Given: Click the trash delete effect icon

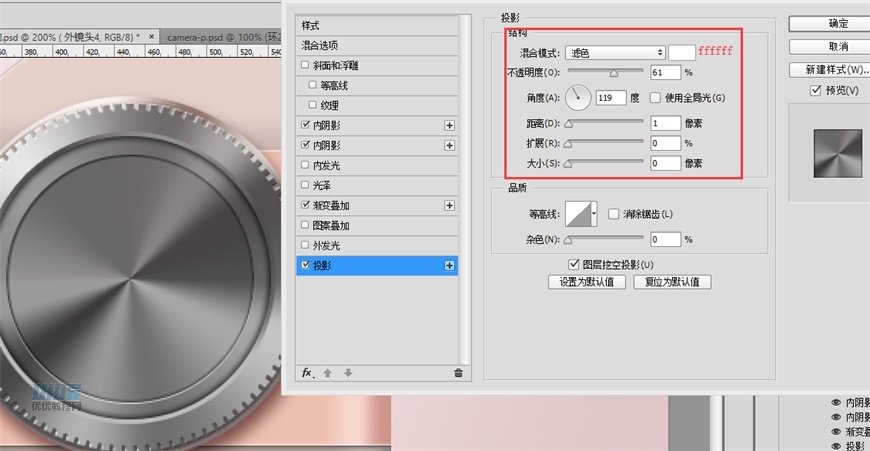Looking at the screenshot, I should (x=458, y=373).
